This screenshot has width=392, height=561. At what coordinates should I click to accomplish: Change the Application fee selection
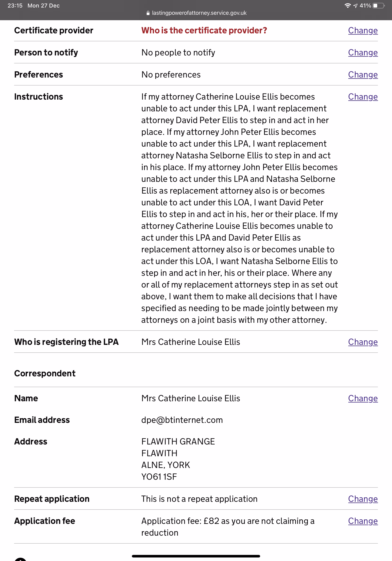[x=363, y=521]
